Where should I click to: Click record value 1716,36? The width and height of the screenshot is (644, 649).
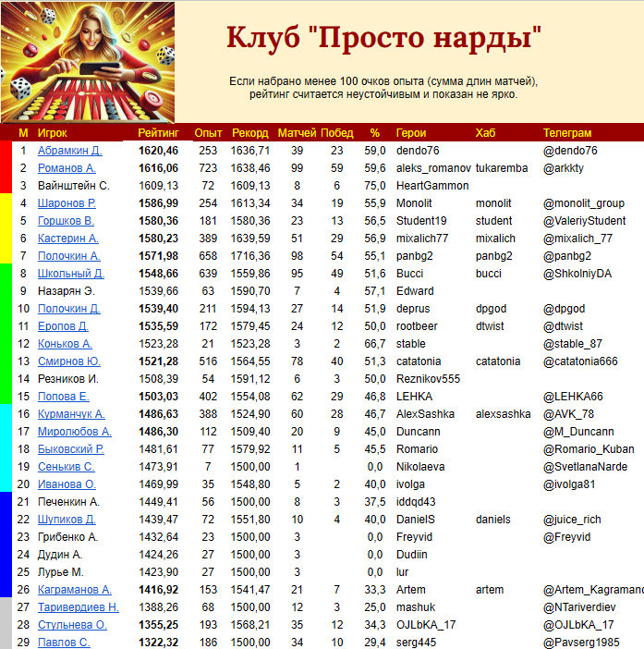click(250, 256)
